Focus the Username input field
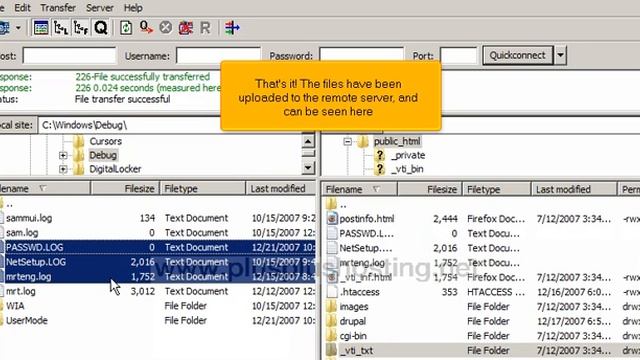 [x=218, y=56]
